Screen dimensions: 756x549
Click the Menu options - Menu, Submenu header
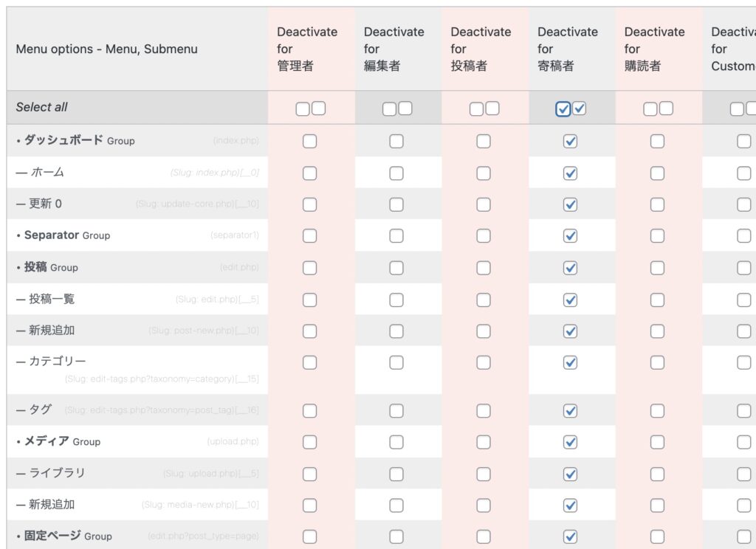[x=106, y=49]
